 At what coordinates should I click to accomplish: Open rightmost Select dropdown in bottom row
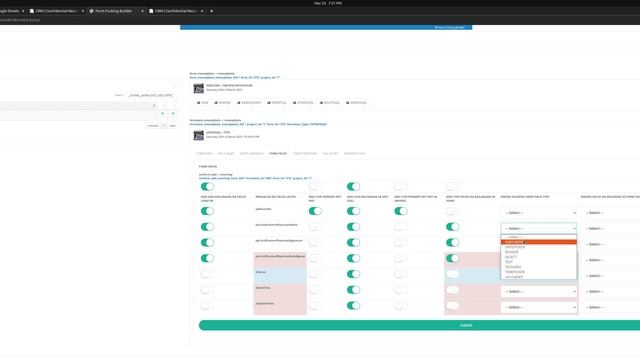coord(611,307)
